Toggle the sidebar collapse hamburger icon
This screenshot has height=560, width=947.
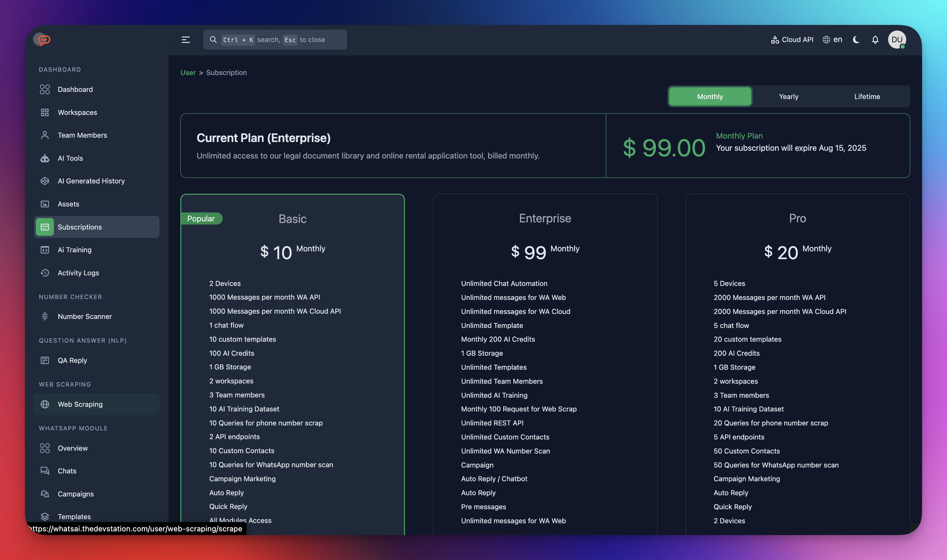pyautogui.click(x=185, y=40)
